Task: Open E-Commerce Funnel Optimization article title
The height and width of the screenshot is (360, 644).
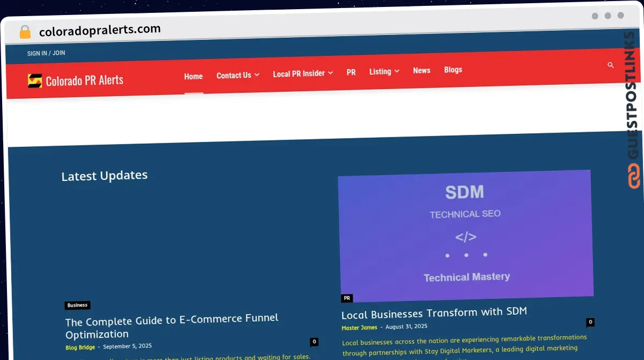Action: [x=172, y=326]
